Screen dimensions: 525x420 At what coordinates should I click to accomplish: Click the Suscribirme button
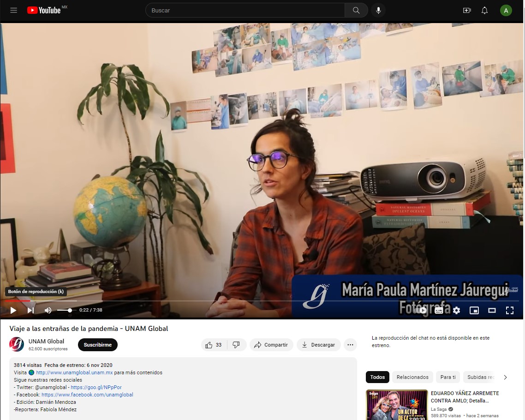click(x=98, y=345)
